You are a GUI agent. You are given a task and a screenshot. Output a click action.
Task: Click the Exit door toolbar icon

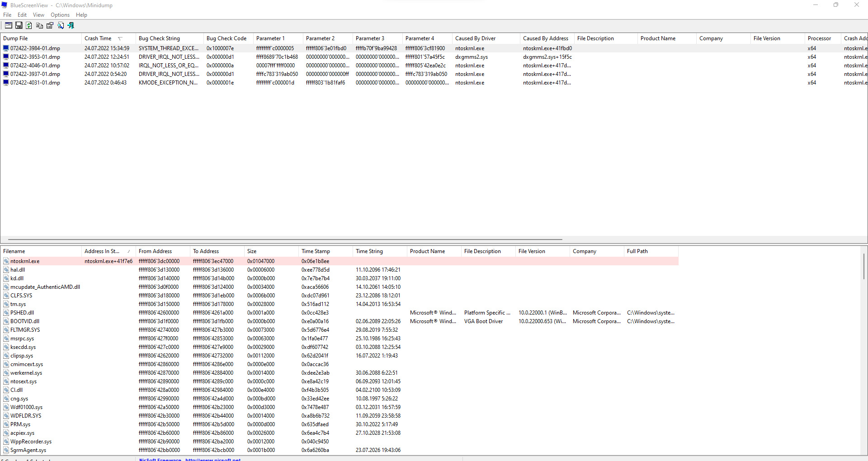click(x=71, y=25)
